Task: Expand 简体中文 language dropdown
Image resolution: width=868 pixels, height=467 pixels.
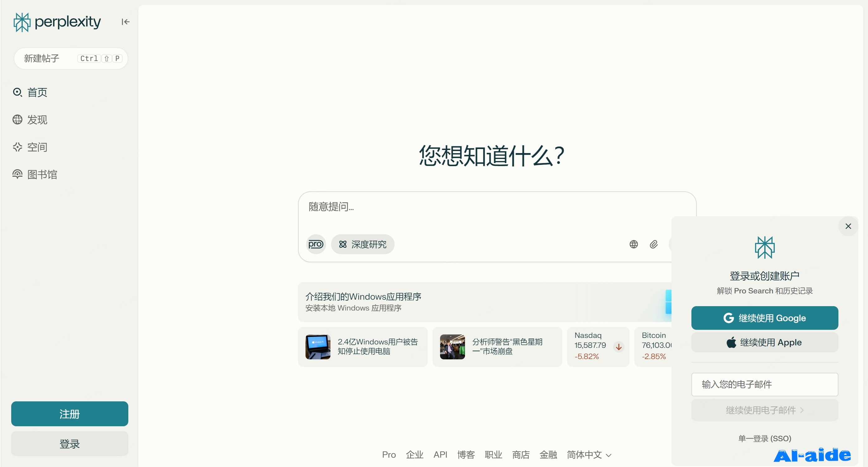Action: (589, 455)
